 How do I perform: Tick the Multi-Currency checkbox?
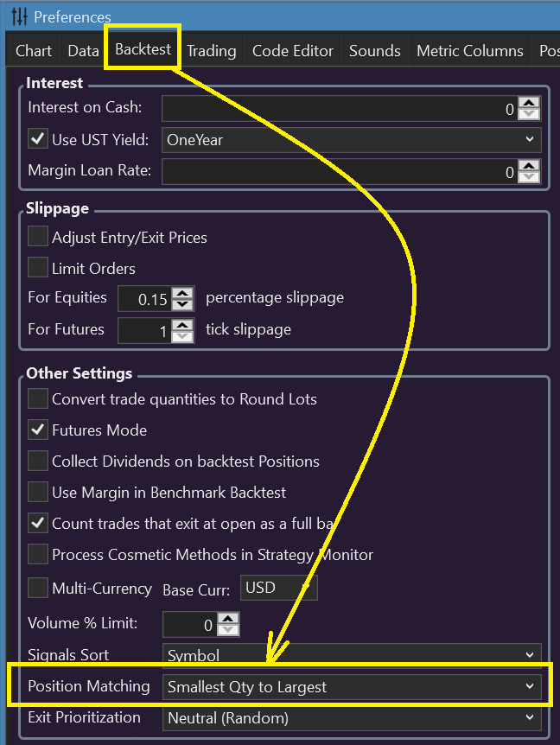pyautogui.click(x=37, y=588)
